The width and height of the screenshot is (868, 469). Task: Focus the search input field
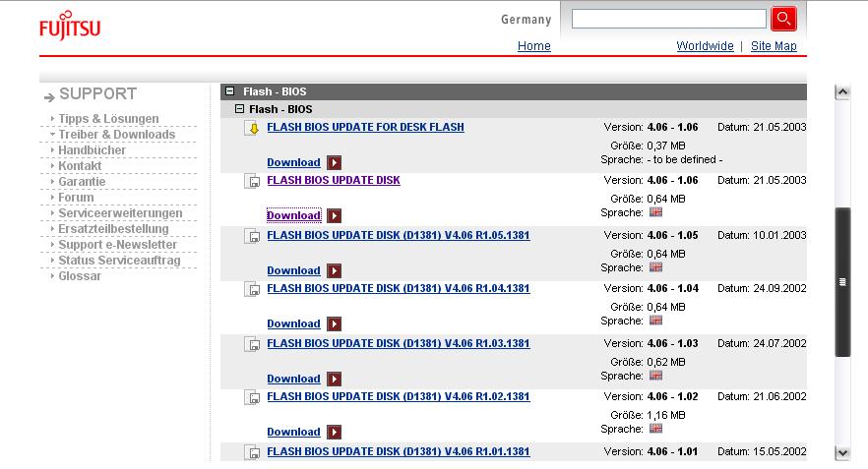(x=669, y=19)
